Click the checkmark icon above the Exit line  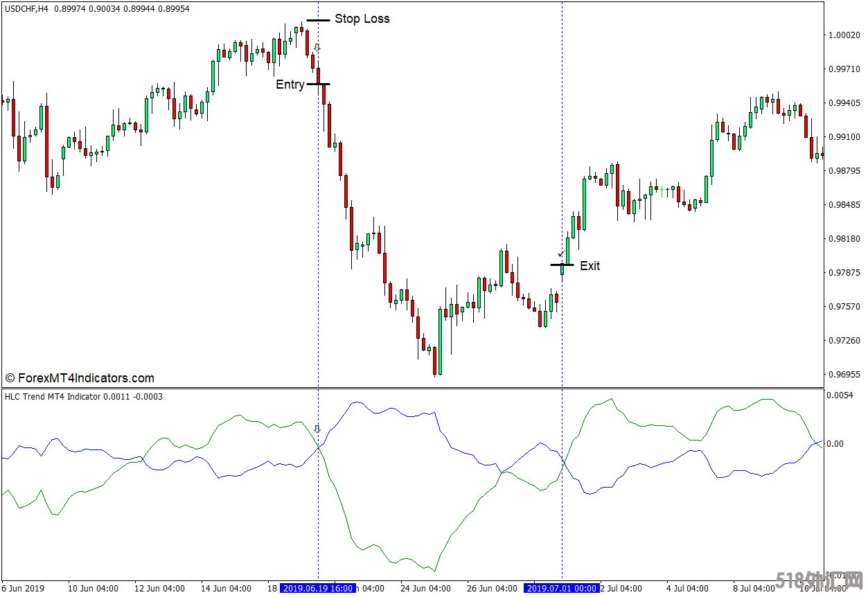coord(560,254)
